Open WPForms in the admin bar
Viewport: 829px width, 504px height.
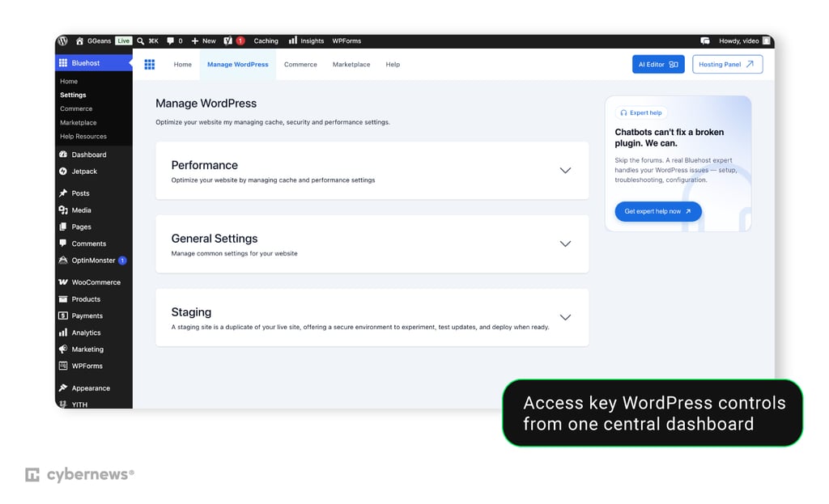pos(346,40)
